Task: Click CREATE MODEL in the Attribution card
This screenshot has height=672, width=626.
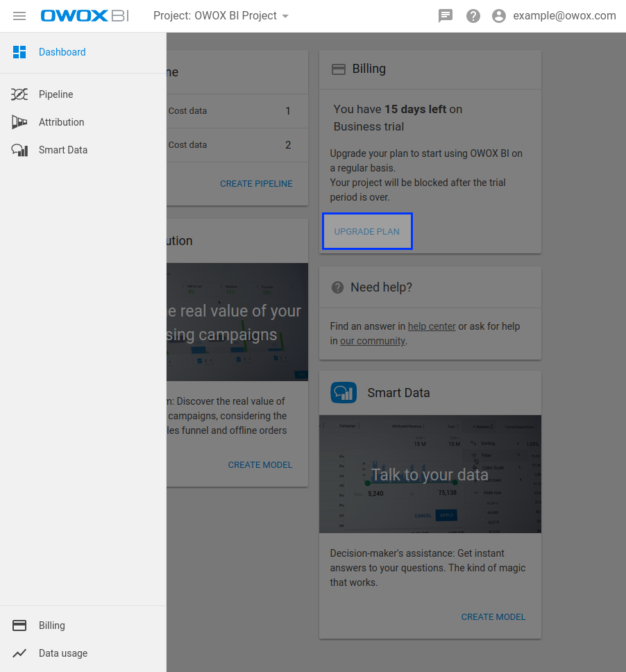Action: pyautogui.click(x=260, y=465)
